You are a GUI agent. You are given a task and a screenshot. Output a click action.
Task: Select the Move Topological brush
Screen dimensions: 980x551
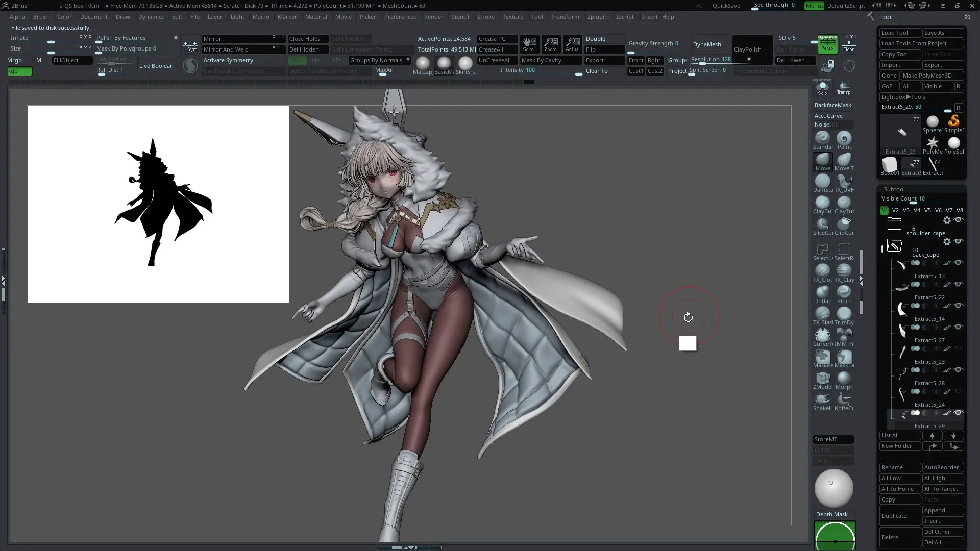844,162
